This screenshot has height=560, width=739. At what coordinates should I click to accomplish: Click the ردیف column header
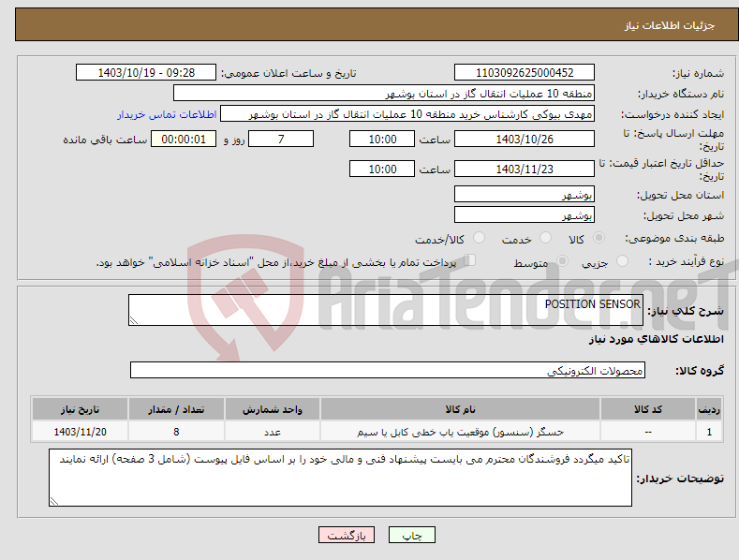click(x=709, y=409)
